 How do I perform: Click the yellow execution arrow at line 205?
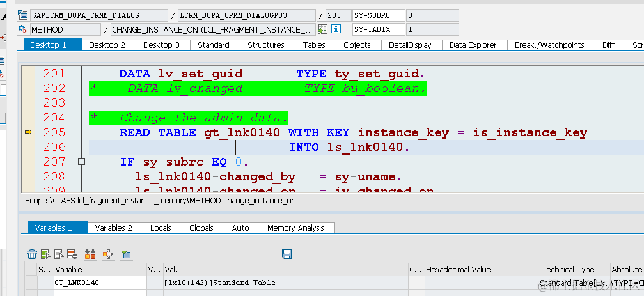tap(28, 132)
